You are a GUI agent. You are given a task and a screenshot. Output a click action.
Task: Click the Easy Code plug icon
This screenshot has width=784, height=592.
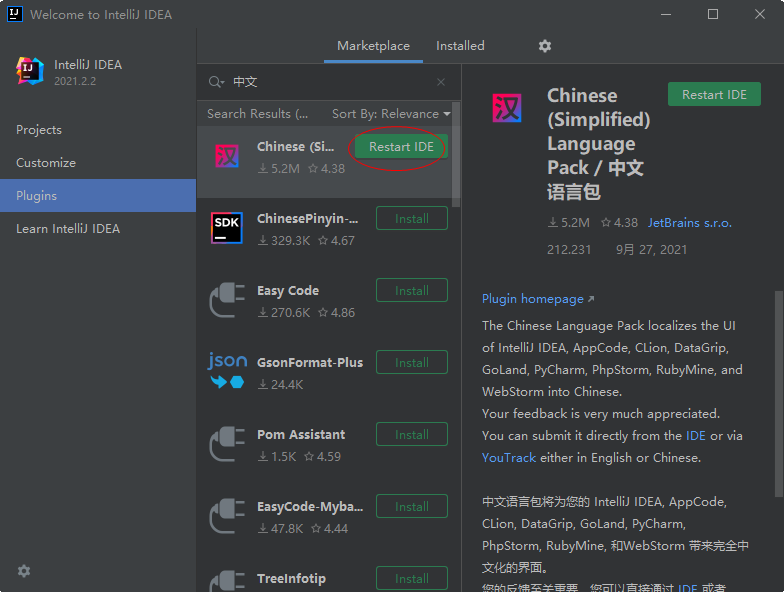(227, 300)
